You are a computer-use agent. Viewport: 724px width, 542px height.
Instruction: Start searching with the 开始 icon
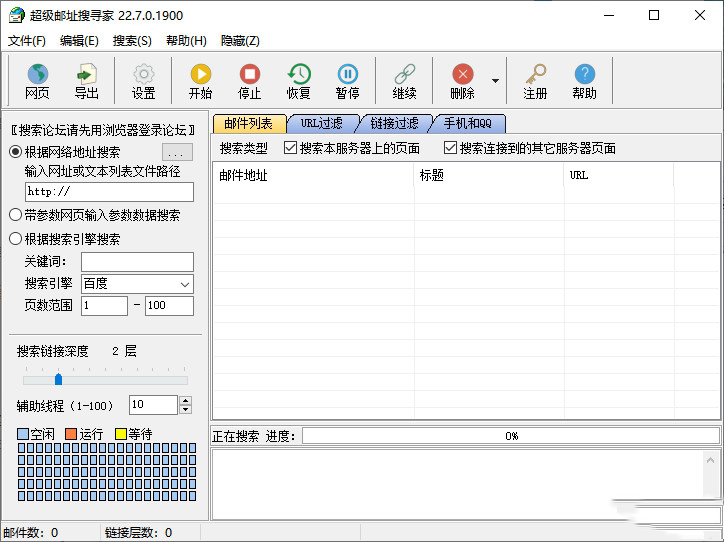(200, 75)
